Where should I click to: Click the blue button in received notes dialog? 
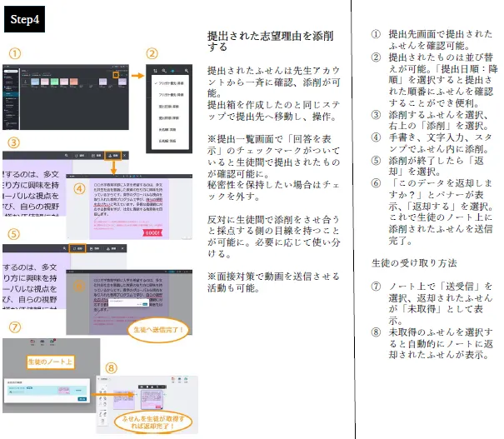click(x=81, y=399)
